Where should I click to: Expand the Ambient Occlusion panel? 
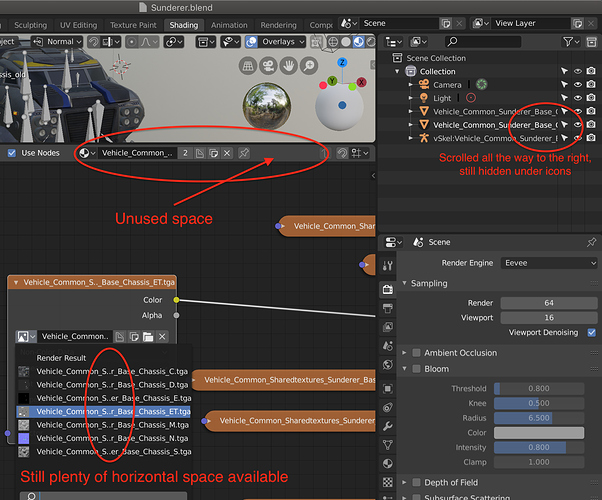[x=404, y=353]
